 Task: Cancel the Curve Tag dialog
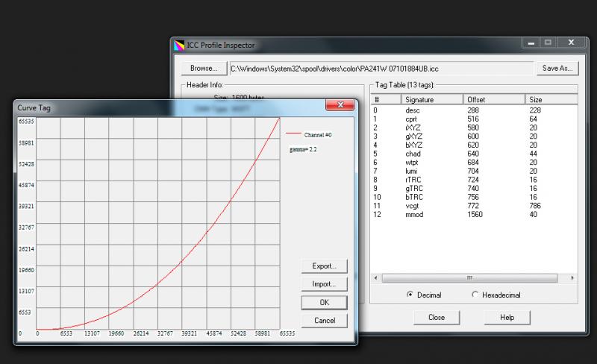[x=324, y=321]
